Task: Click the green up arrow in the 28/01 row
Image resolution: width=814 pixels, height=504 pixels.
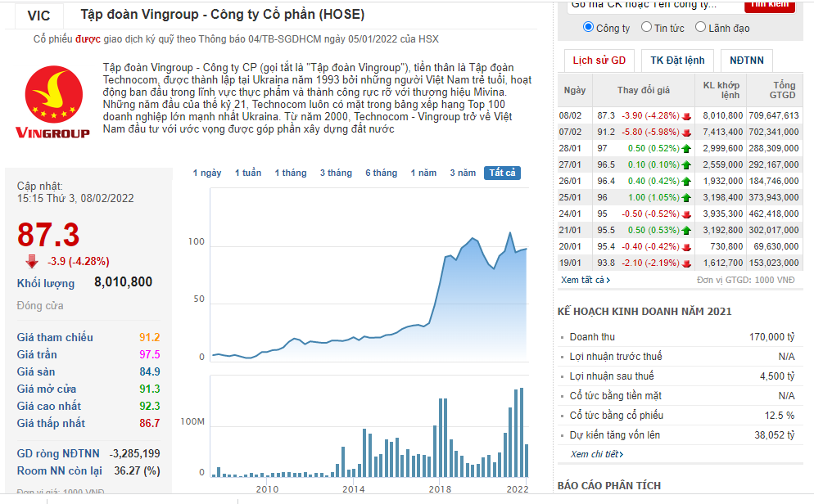Action: [x=687, y=149]
